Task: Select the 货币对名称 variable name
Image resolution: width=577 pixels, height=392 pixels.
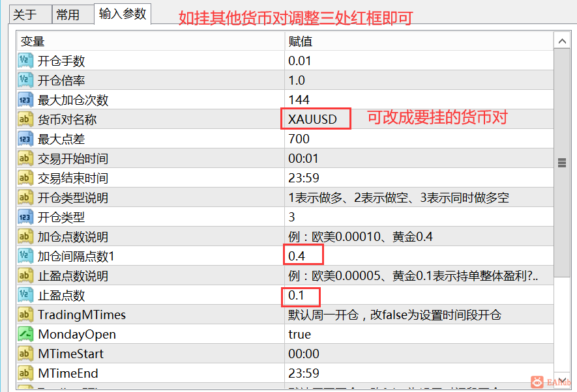Action: pyautogui.click(x=67, y=119)
